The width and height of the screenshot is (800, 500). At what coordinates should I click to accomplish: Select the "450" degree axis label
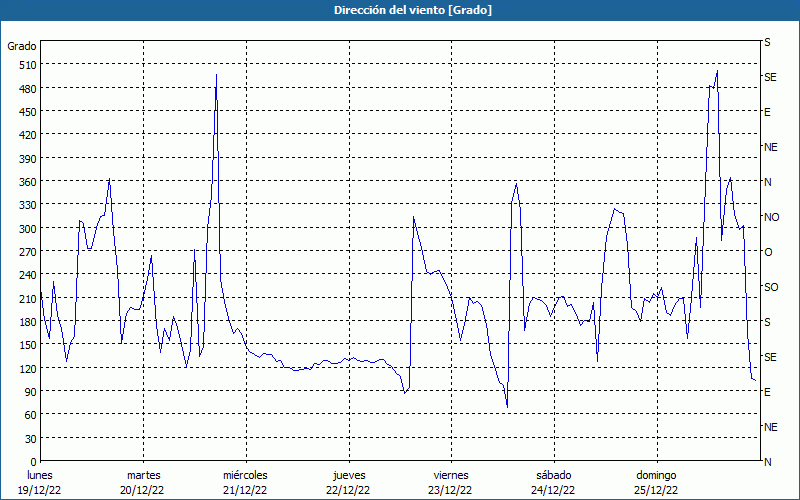(28, 112)
